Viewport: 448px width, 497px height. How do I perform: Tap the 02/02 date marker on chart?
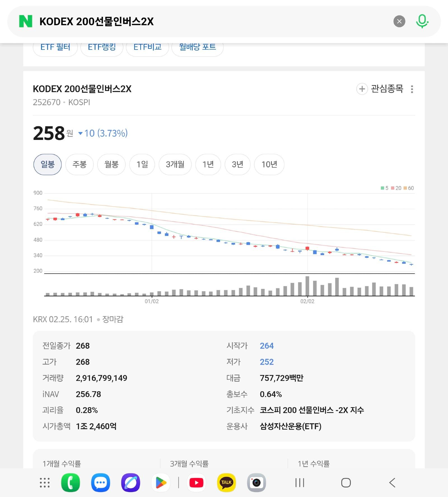tap(307, 301)
